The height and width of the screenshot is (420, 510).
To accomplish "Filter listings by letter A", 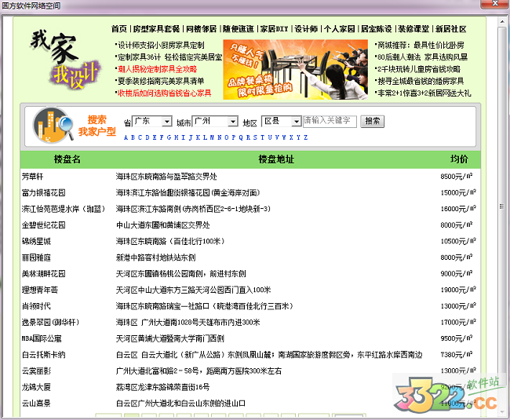I will tap(126, 137).
